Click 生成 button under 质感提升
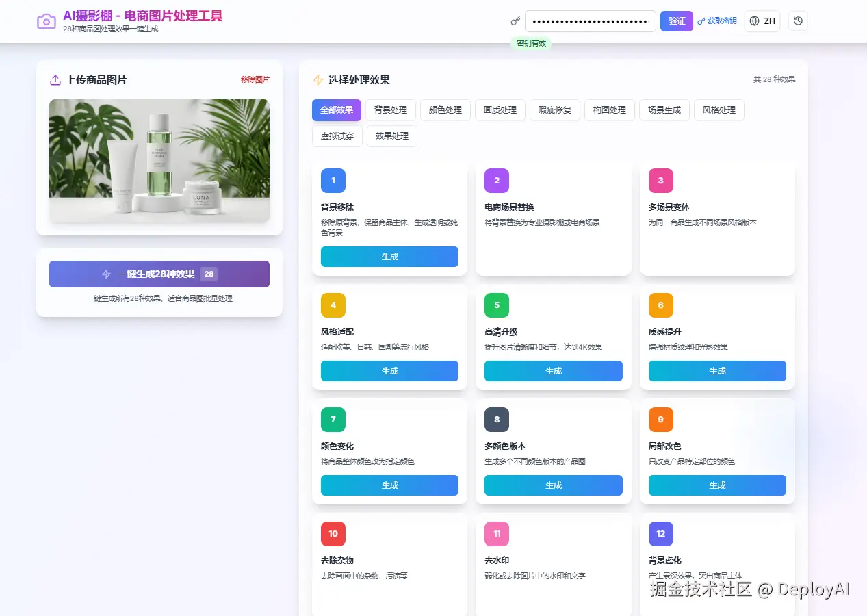Viewport: 867px width, 616px height. click(717, 371)
